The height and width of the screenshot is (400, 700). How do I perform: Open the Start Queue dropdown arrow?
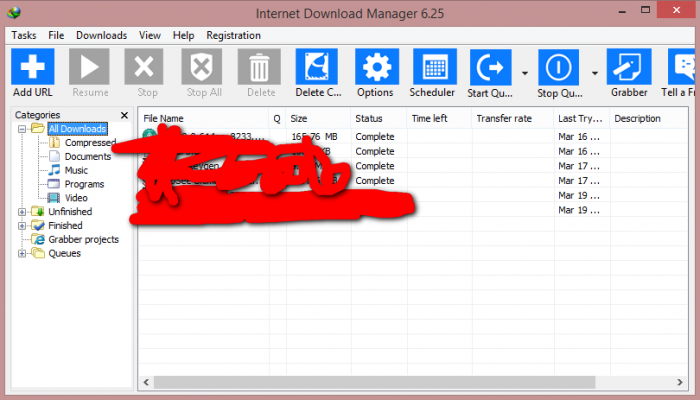point(525,73)
